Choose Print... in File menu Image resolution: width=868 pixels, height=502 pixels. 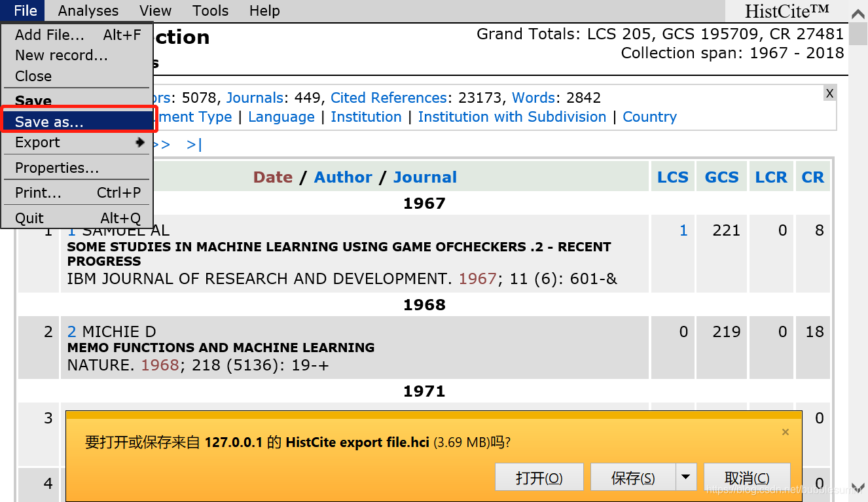[77, 192]
